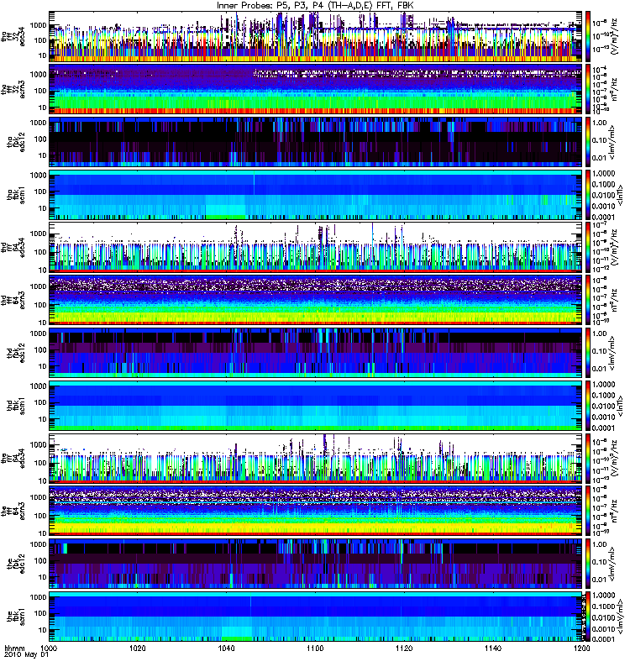
Task: Click the 'hhmm' axis unit label
Action: coord(15,648)
